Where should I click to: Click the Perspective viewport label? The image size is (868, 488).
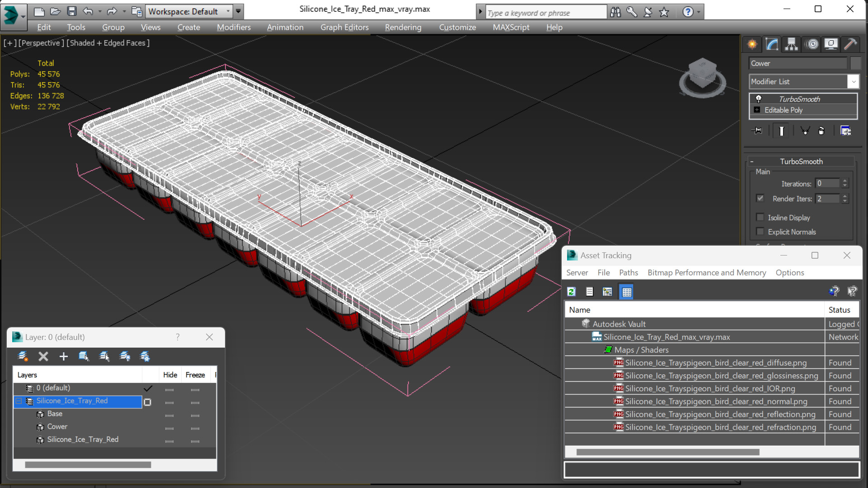[x=41, y=43]
